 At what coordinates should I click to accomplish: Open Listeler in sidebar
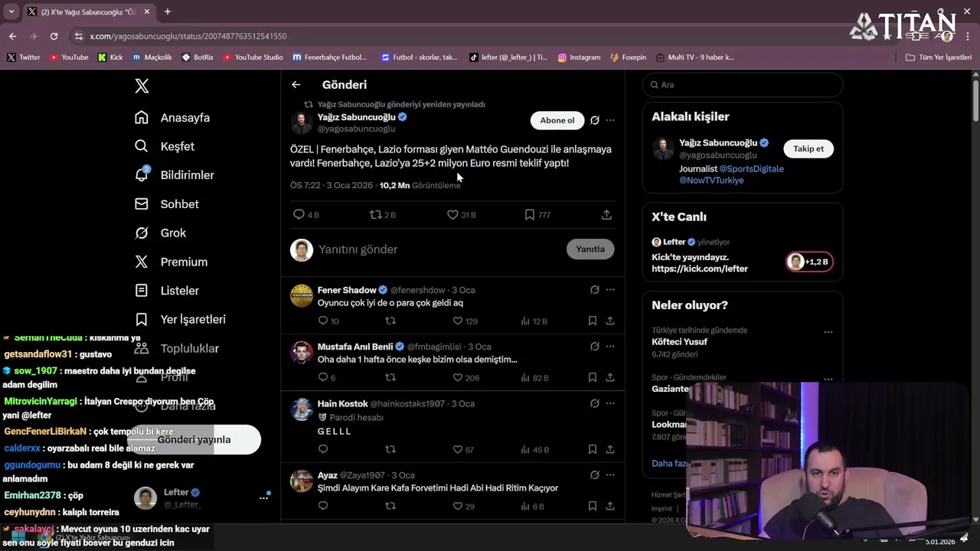pos(166,291)
